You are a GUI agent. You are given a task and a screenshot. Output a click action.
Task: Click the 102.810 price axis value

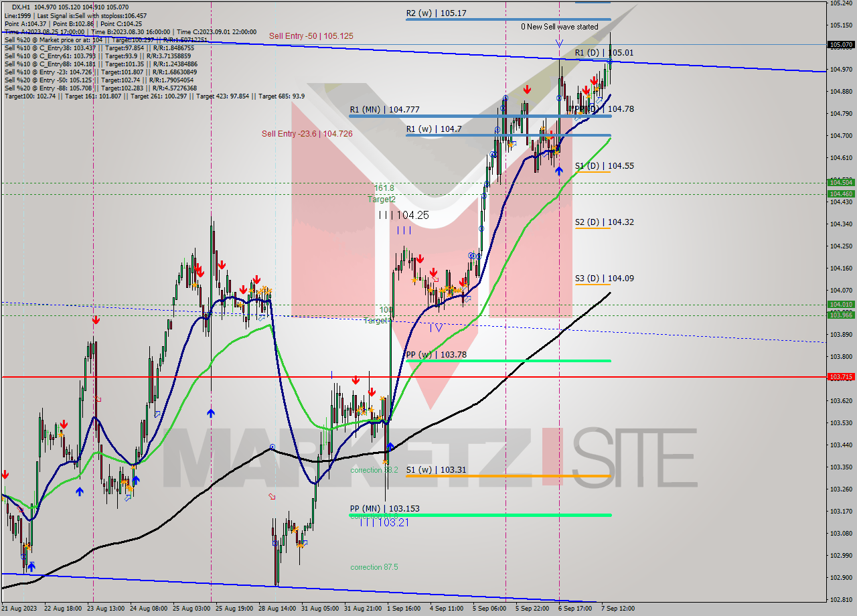coord(841,599)
